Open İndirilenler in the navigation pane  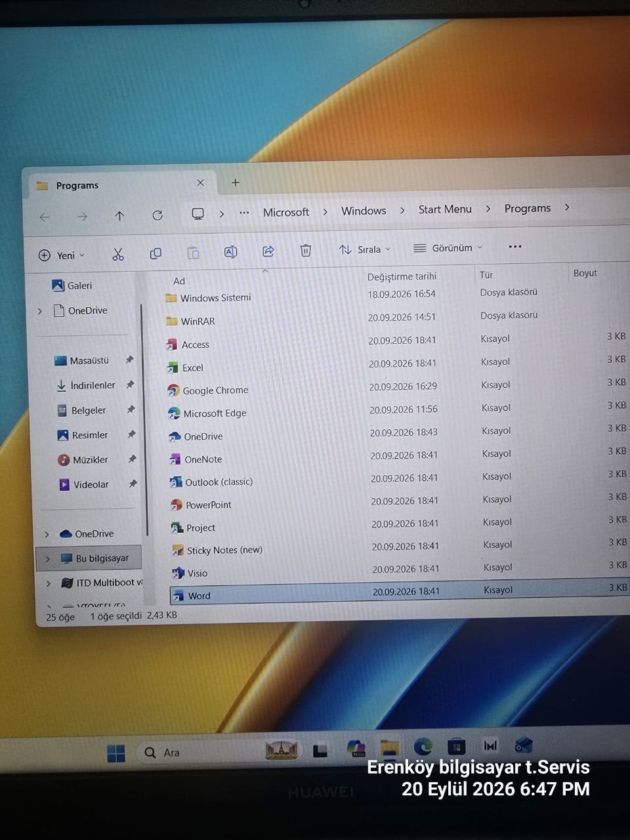tap(85, 385)
